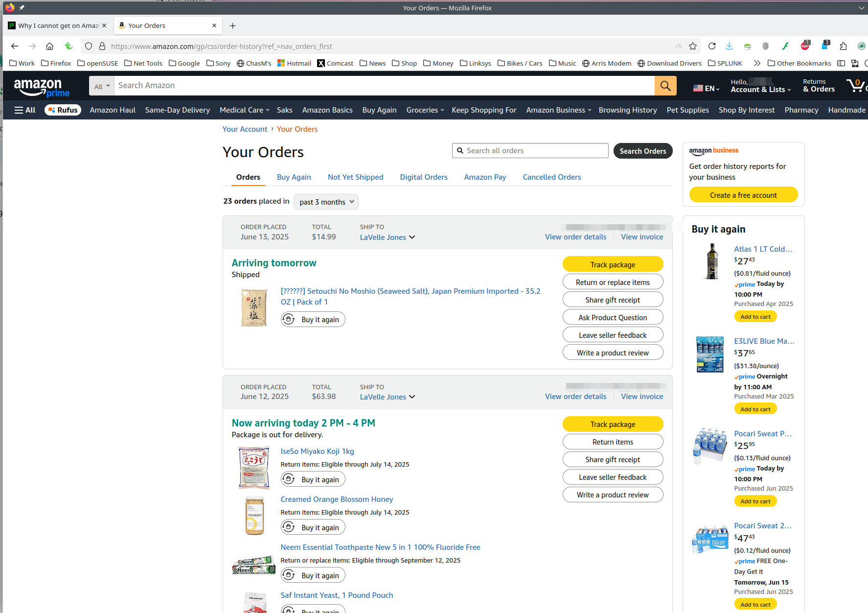Open the Other Bookmarks folder

point(799,63)
